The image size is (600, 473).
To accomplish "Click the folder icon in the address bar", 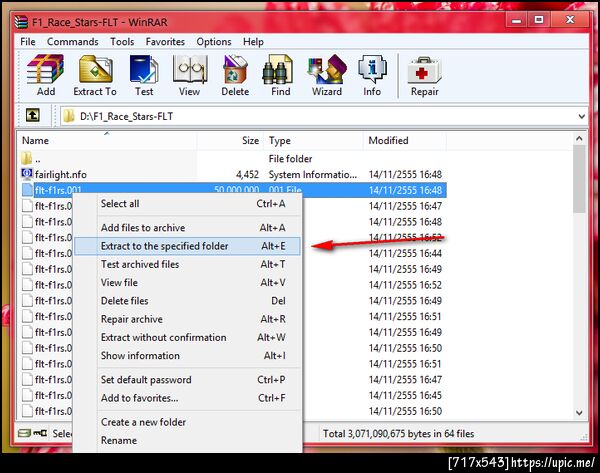I will coord(69,116).
